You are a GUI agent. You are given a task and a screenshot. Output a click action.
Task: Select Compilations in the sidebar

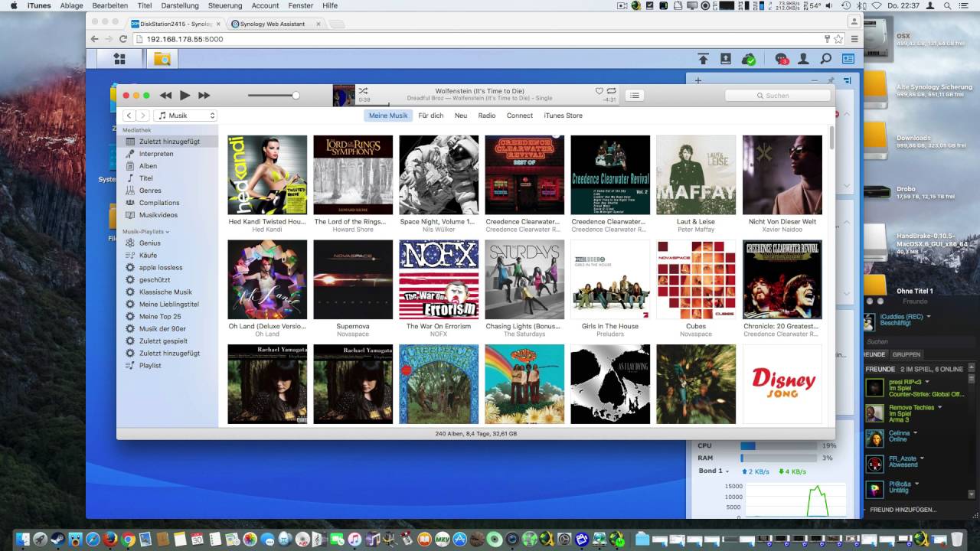pos(167,203)
